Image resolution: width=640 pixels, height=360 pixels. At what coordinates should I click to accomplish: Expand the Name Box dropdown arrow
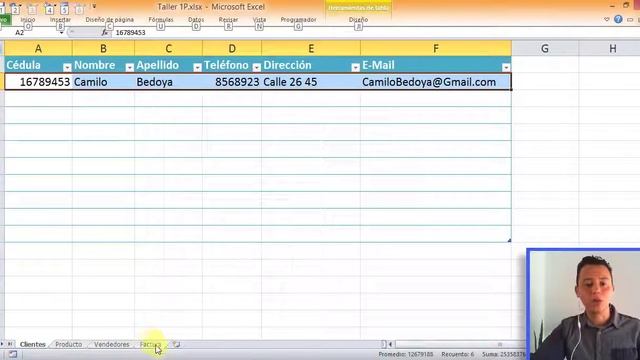pyautogui.click(x=61, y=33)
